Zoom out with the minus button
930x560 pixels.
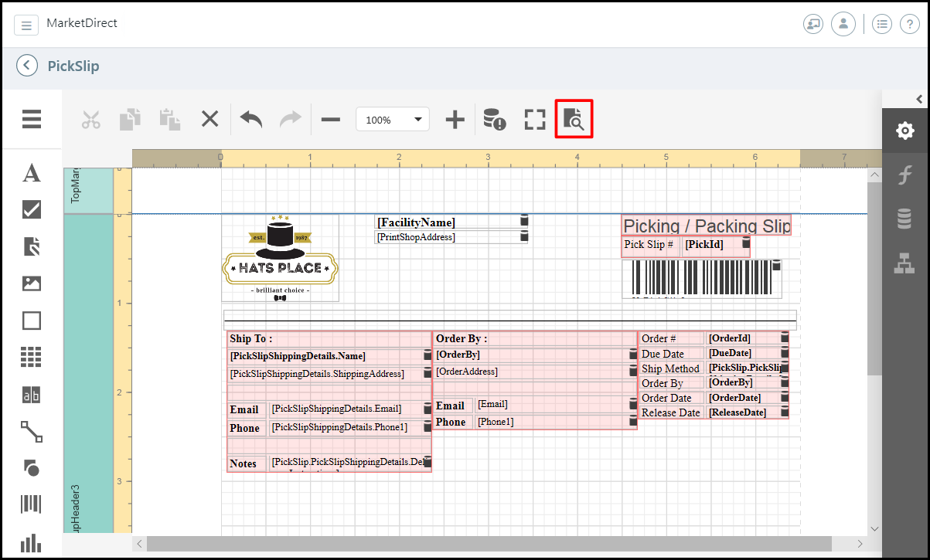[331, 119]
